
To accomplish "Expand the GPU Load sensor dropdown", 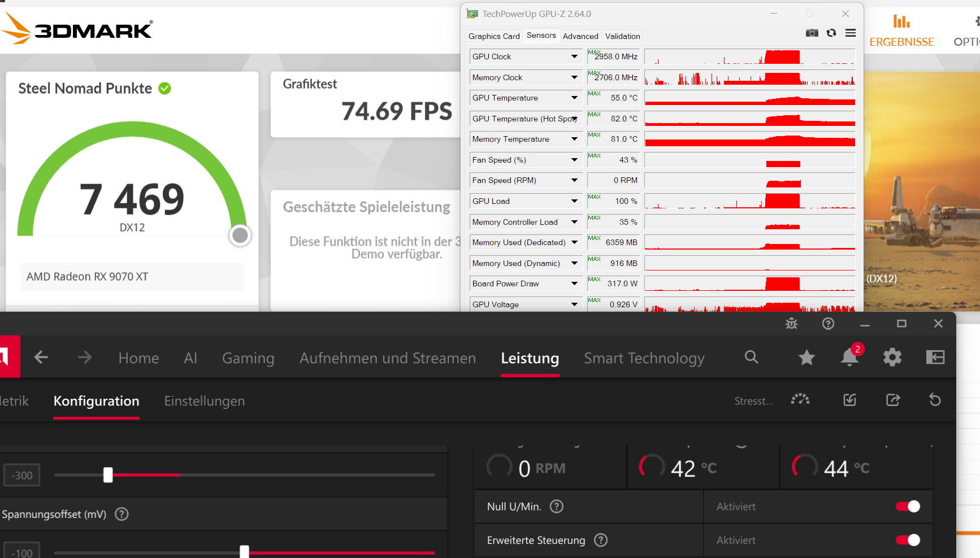I will coord(574,201).
